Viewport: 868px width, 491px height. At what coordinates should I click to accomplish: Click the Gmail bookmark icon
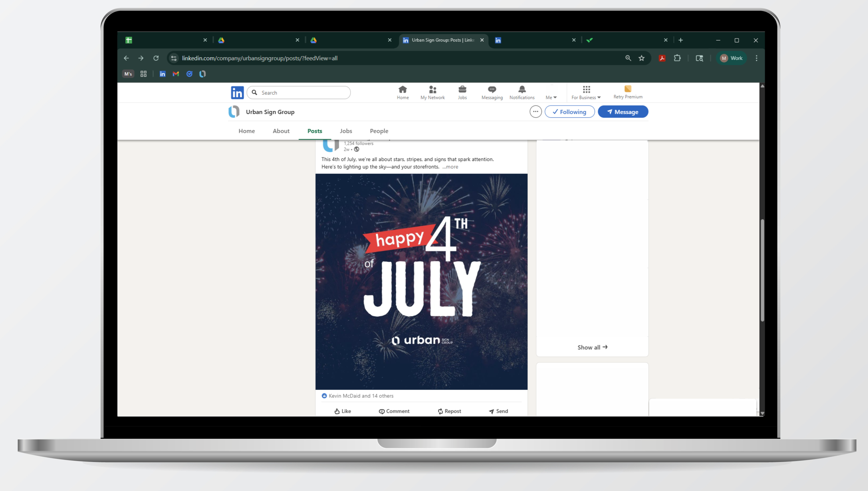tap(176, 74)
